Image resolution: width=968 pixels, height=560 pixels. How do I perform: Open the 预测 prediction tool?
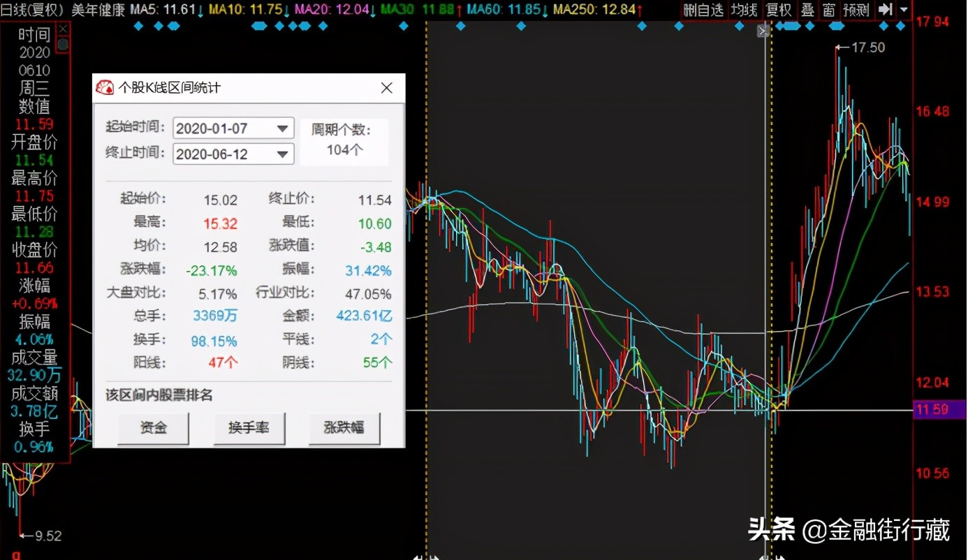856,10
